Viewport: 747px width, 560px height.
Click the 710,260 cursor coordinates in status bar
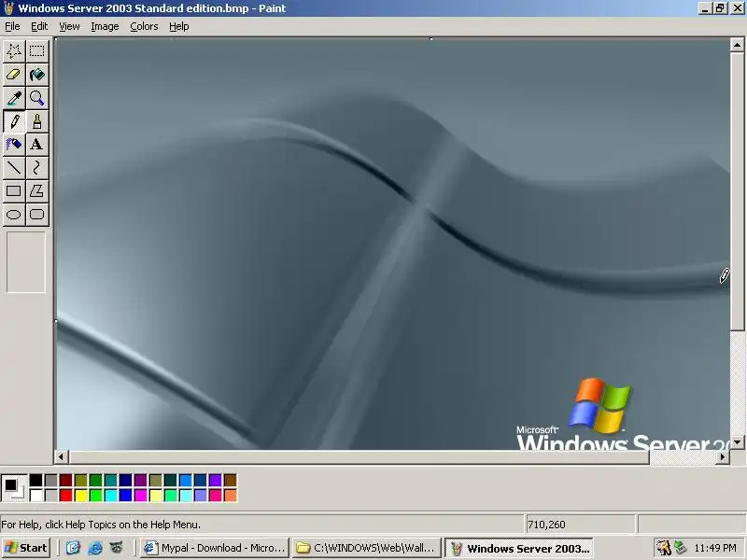coord(546,525)
